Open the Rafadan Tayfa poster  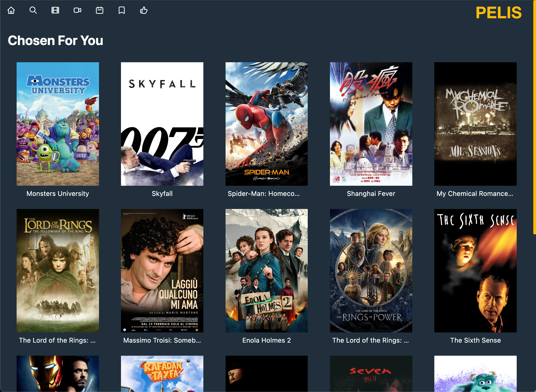click(162, 374)
